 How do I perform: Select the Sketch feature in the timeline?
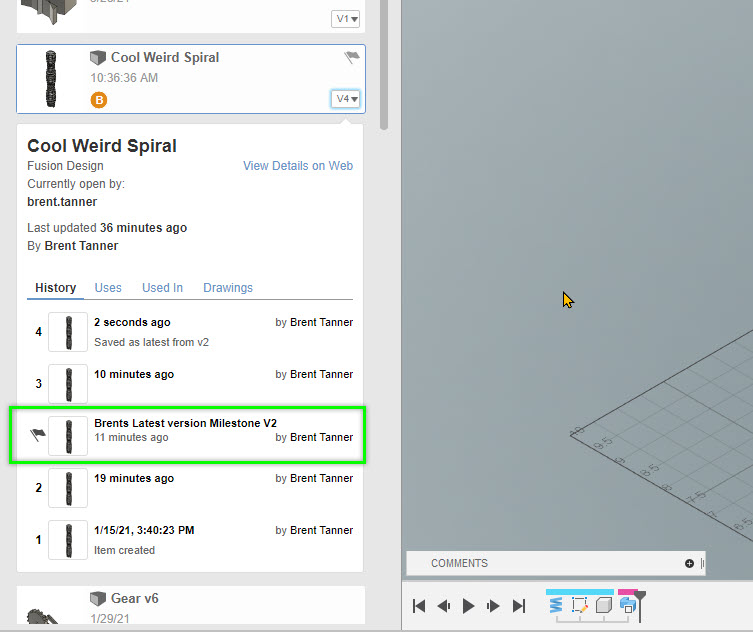point(580,605)
